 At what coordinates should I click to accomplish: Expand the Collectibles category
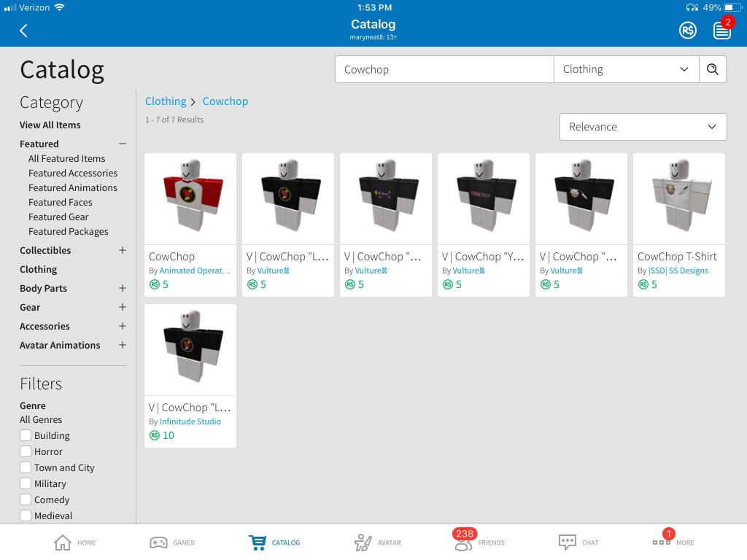123,250
